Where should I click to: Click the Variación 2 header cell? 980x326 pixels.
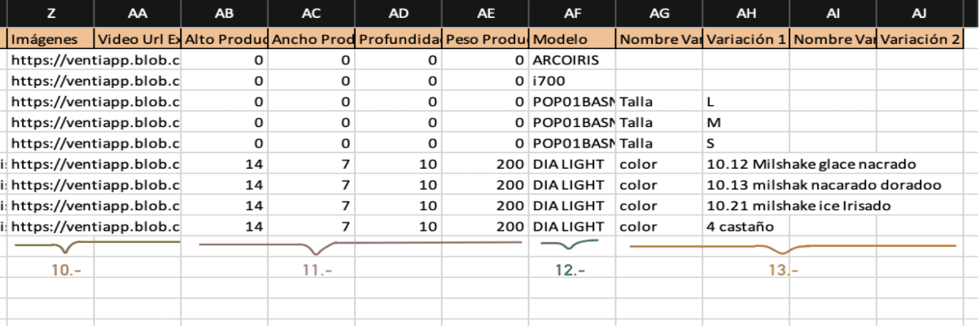point(920,39)
